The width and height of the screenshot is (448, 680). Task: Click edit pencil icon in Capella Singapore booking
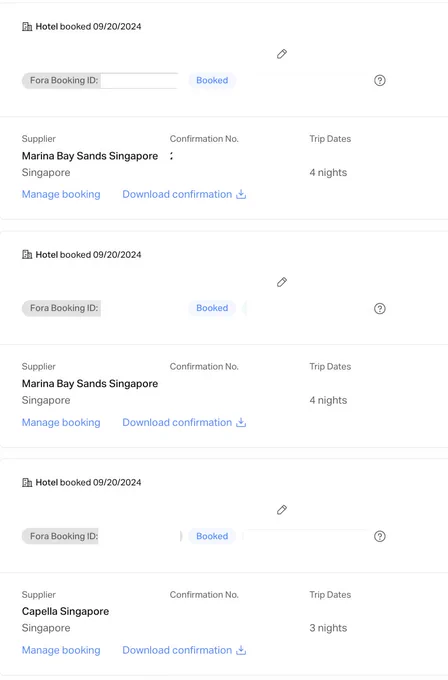282,510
